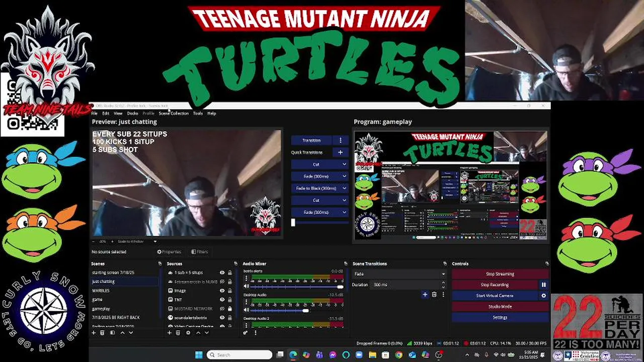
Task: Open the Tools menu
Action: [x=198, y=114]
